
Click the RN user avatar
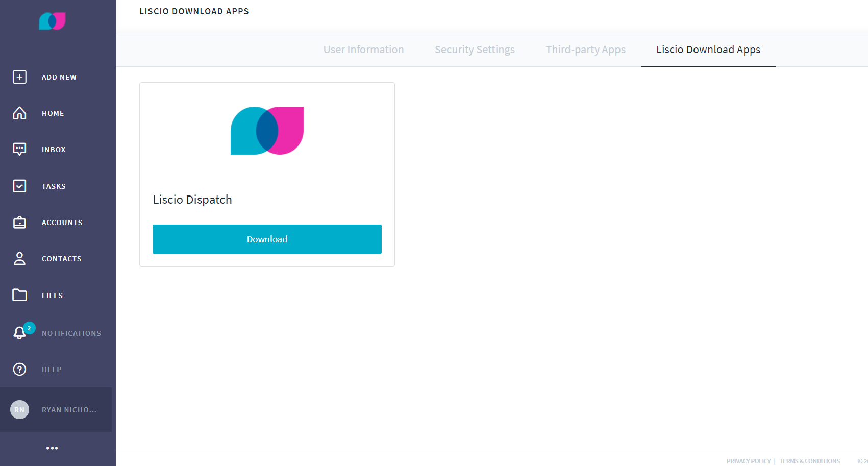click(x=19, y=410)
